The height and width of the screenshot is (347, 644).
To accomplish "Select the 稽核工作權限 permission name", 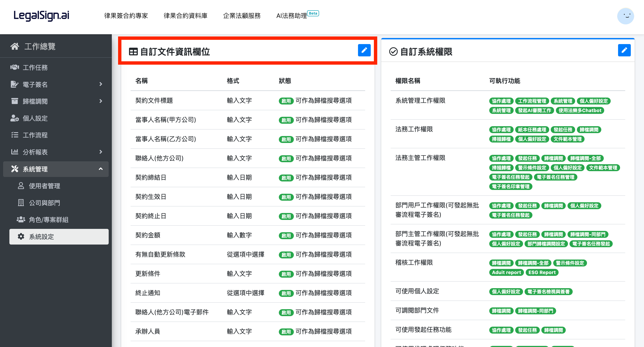I will pos(414,262).
